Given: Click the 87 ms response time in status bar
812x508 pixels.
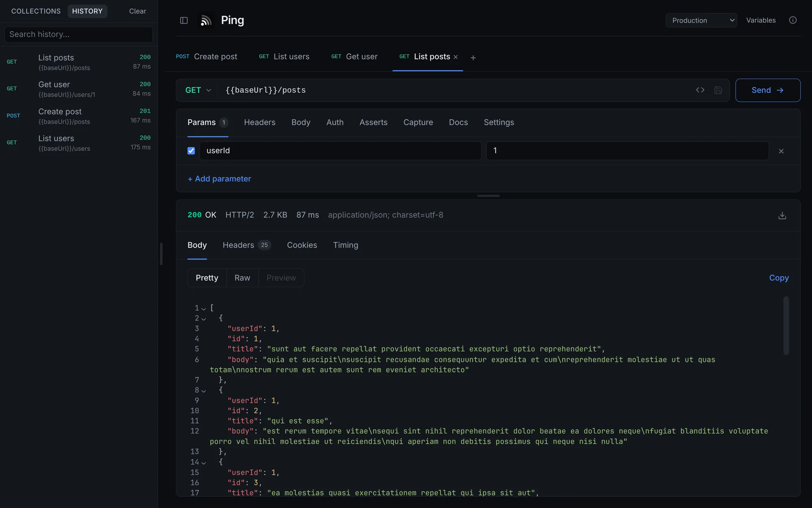Looking at the screenshot, I should [x=307, y=215].
